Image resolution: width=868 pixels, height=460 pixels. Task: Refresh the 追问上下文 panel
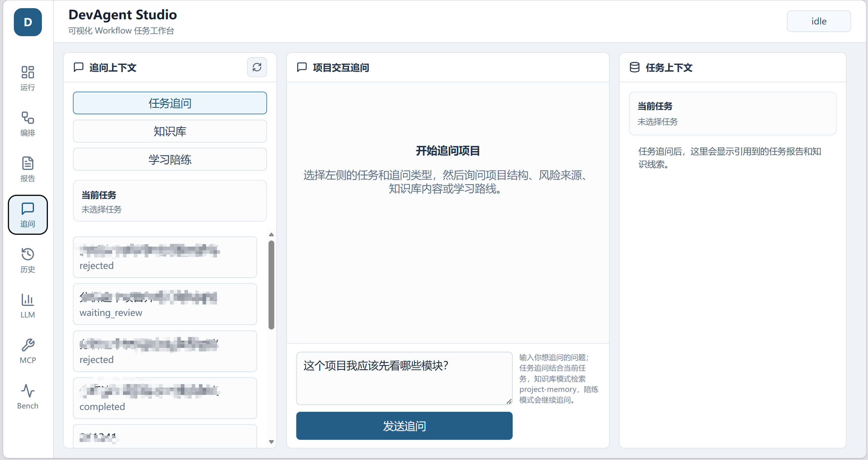point(257,67)
